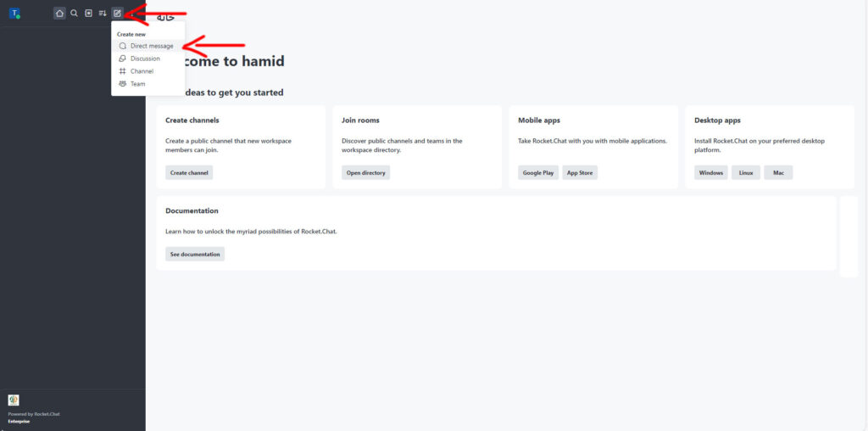868x431 pixels.
Task: Select Direct message from Create new
Action: click(151, 46)
